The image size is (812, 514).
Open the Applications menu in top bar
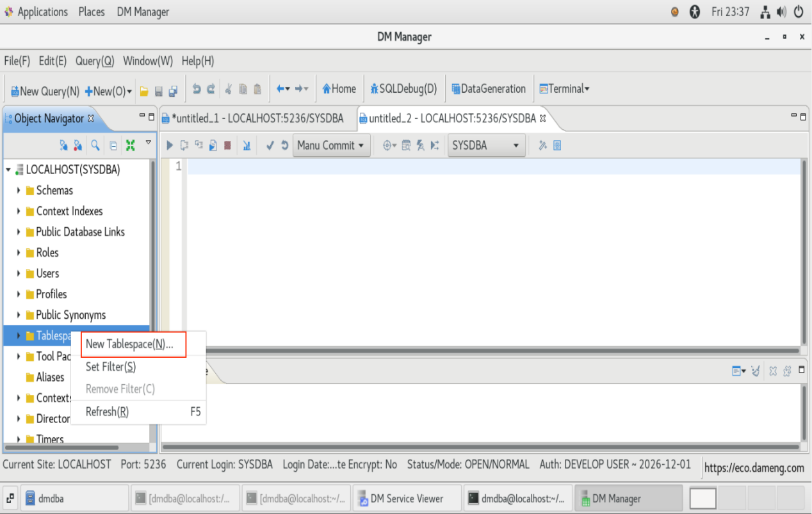pyautogui.click(x=42, y=12)
